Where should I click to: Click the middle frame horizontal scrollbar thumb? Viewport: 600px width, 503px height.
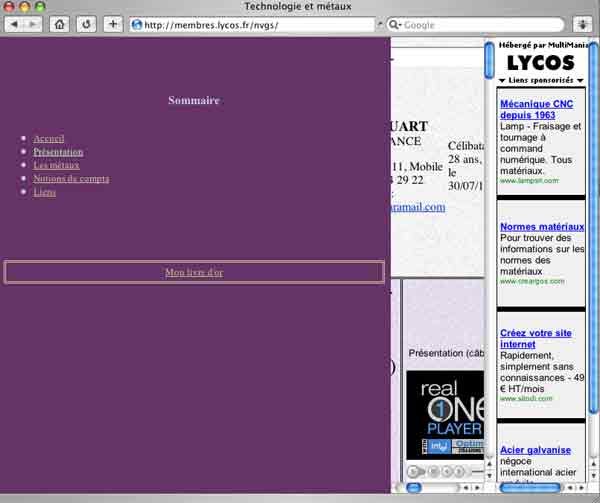point(413,488)
